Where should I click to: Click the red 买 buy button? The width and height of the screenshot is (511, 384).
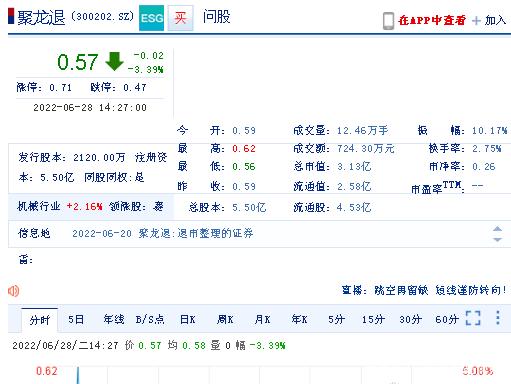(x=180, y=18)
